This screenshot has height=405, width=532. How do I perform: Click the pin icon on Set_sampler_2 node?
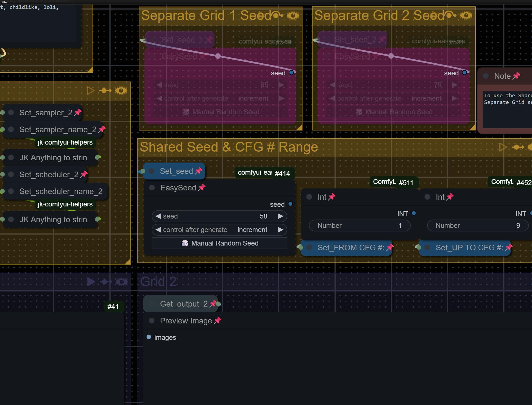[x=78, y=112]
